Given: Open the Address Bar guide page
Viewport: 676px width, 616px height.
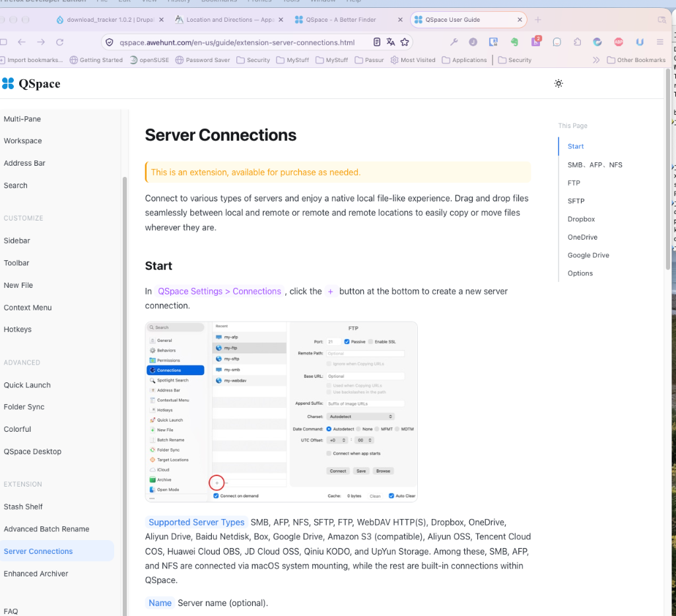Looking at the screenshot, I should pyautogui.click(x=24, y=163).
